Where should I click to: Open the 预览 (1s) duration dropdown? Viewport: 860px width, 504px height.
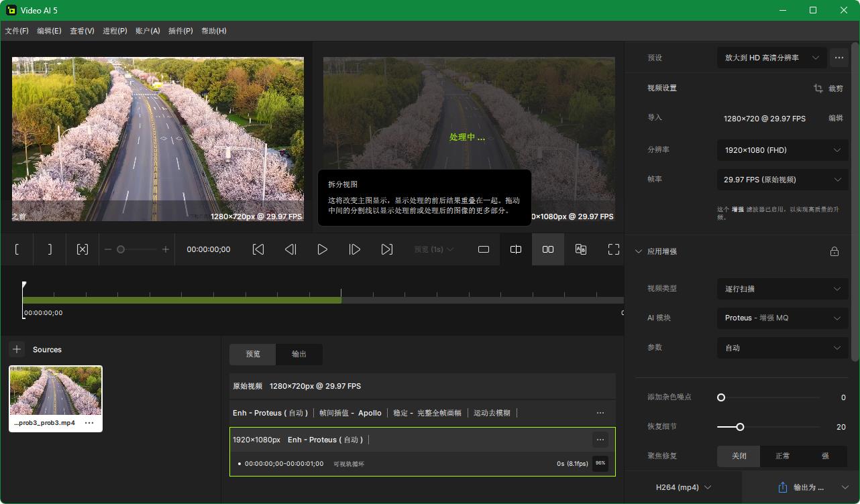click(x=434, y=249)
